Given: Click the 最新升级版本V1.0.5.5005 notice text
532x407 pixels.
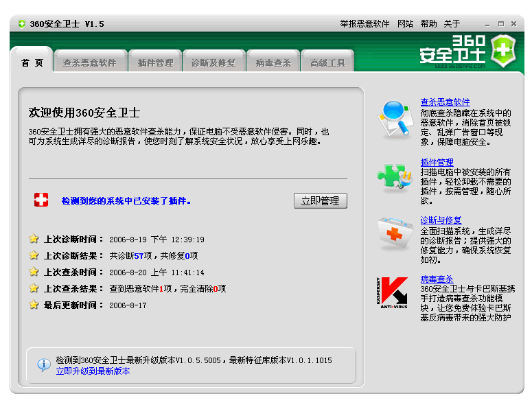Looking at the screenshot, I should 194,360.
